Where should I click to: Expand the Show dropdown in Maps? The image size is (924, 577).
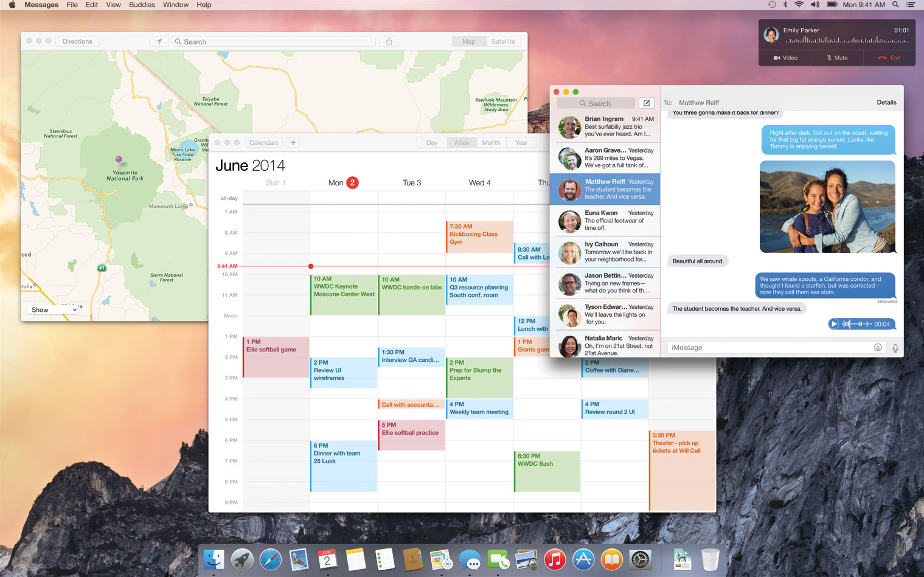pos(54,309)
